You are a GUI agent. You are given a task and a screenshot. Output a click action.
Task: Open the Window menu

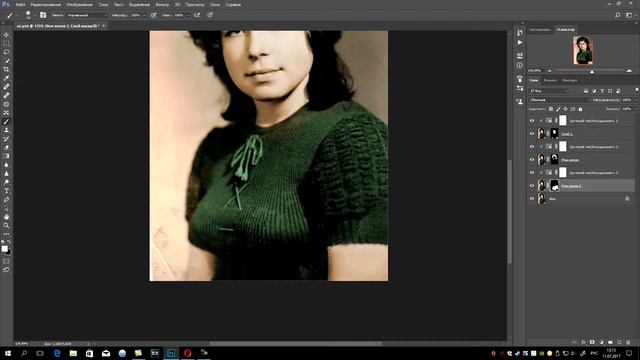point(215,4)
